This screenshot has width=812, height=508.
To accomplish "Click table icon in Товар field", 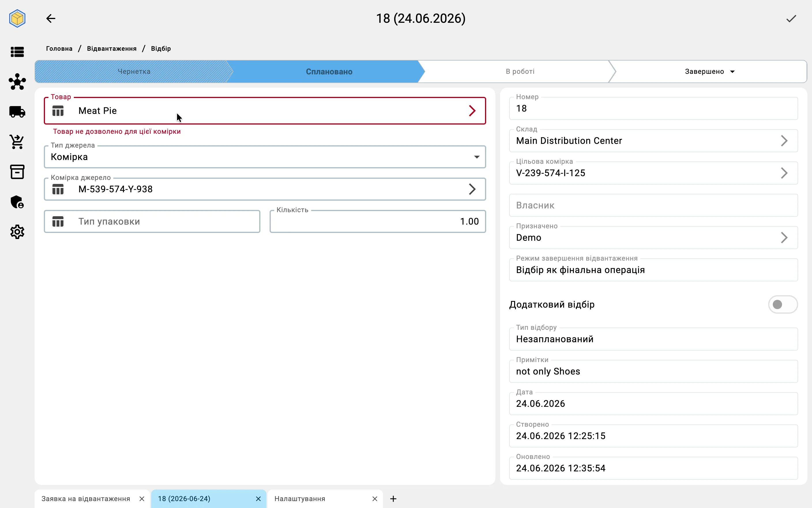I will [x=58, y=111].
